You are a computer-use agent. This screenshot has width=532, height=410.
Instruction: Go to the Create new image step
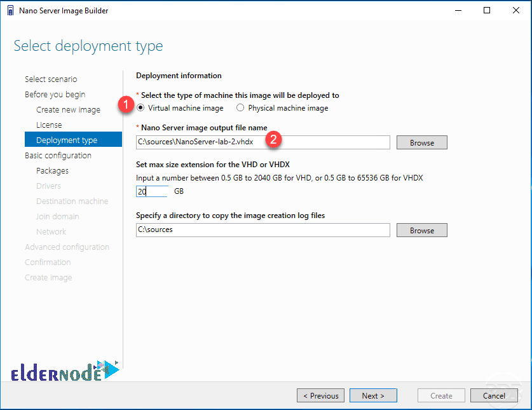click(x=68, y=109)
